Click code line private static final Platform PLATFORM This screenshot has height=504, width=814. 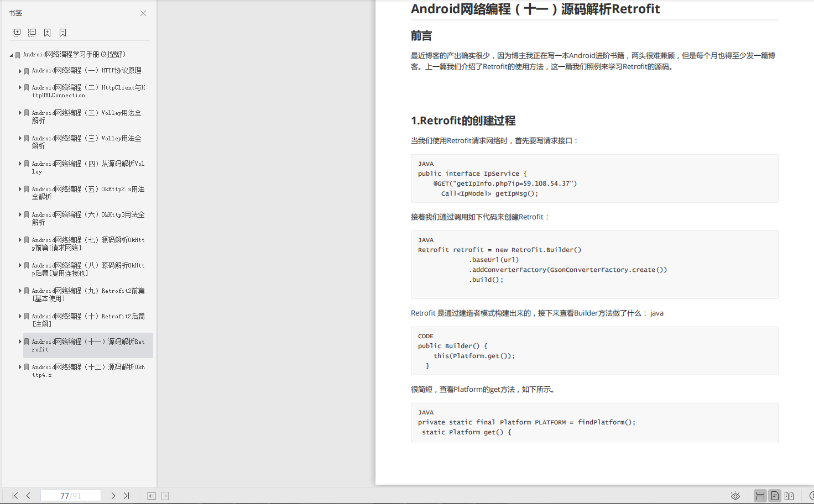point(526,422)
